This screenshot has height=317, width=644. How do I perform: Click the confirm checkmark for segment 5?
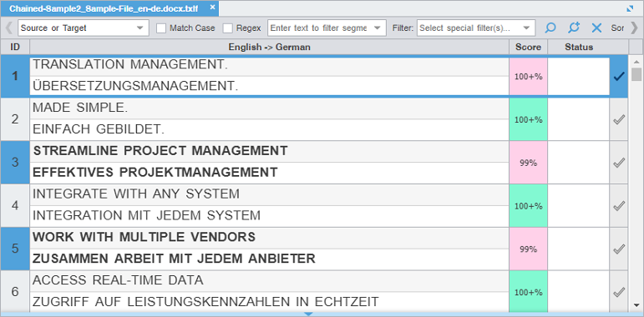tap(619, 249)
